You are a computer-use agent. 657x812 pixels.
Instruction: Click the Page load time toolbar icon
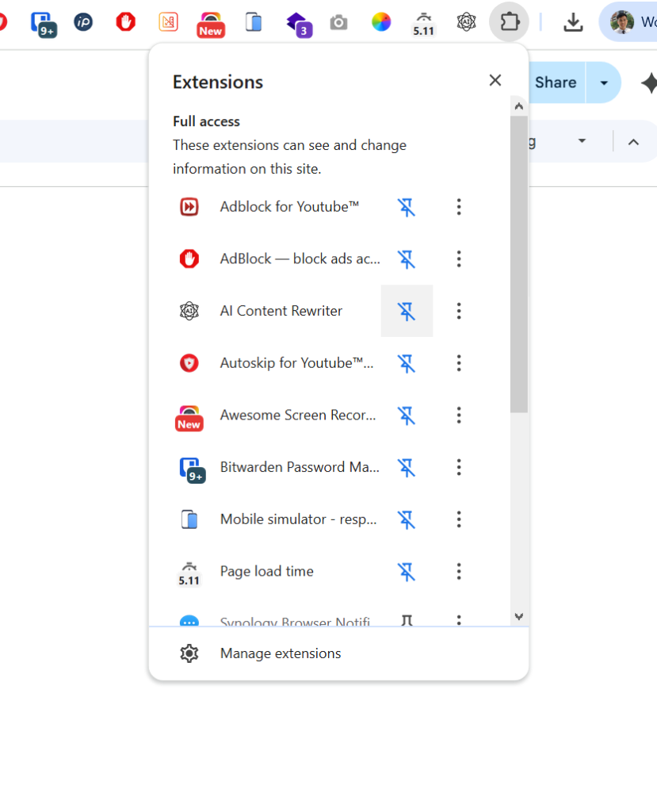(423, 22)
